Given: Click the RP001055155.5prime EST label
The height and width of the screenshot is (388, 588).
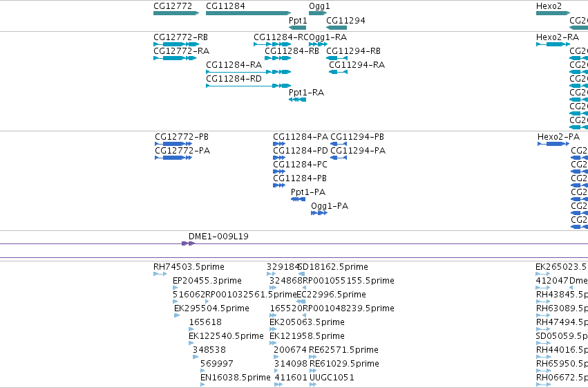Looking at the screenshot, I should tap(349, 281).
